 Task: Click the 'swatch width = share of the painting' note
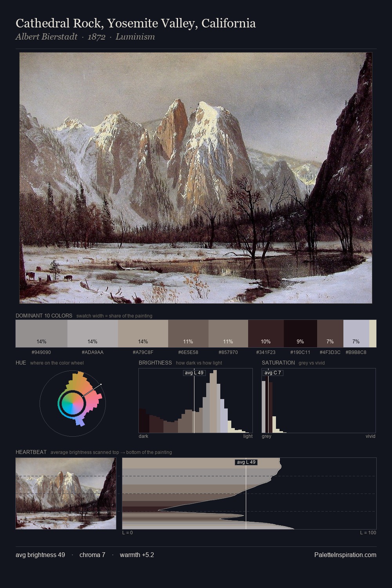[114, 316]
